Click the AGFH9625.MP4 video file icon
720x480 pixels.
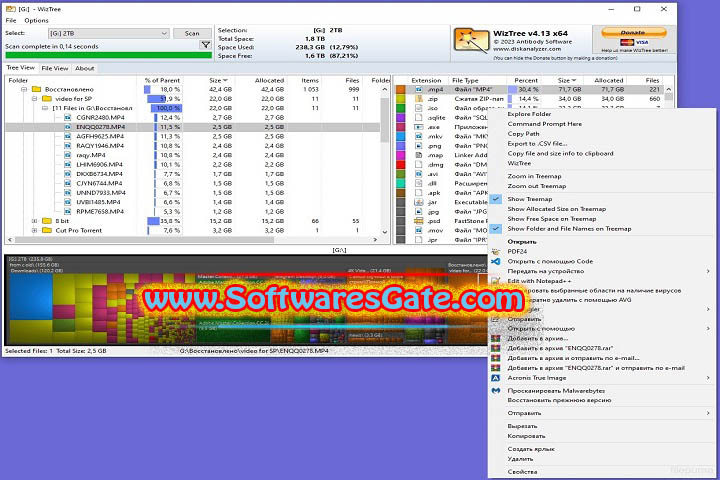(68, 136)
